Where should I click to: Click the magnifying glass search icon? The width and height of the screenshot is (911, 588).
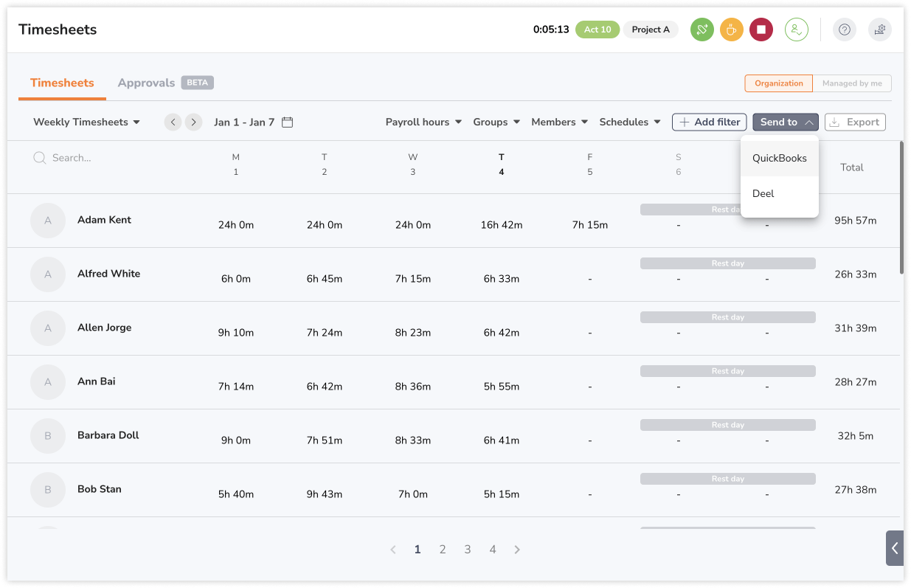[39, 157]
